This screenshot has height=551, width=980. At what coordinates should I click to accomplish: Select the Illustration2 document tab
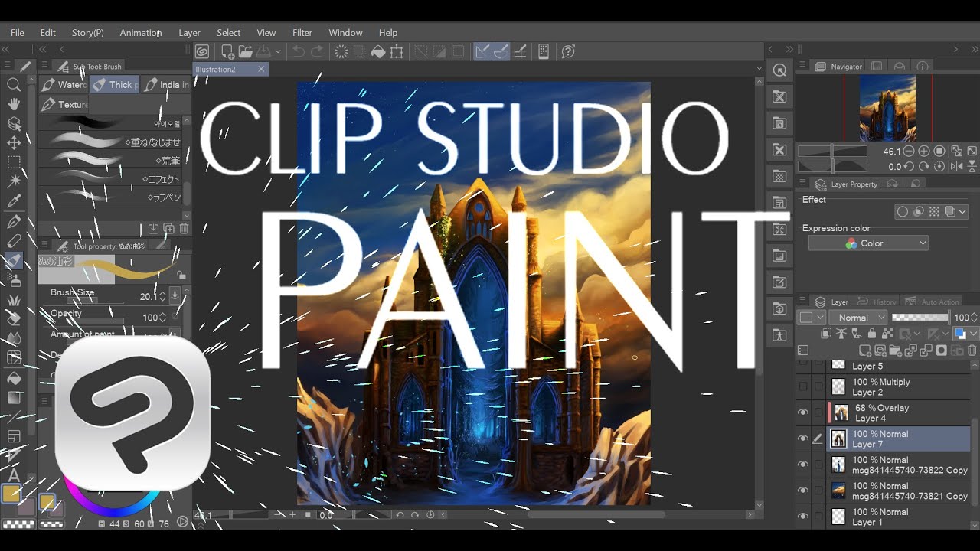pos(230,69)
